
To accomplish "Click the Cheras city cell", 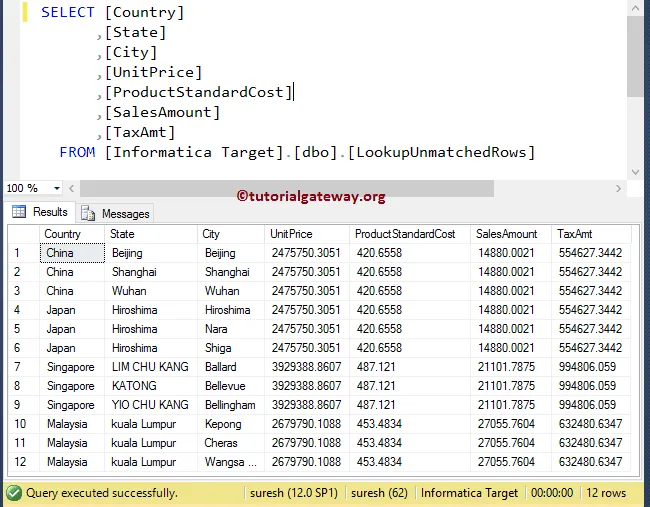I will [x=231, y=443].
